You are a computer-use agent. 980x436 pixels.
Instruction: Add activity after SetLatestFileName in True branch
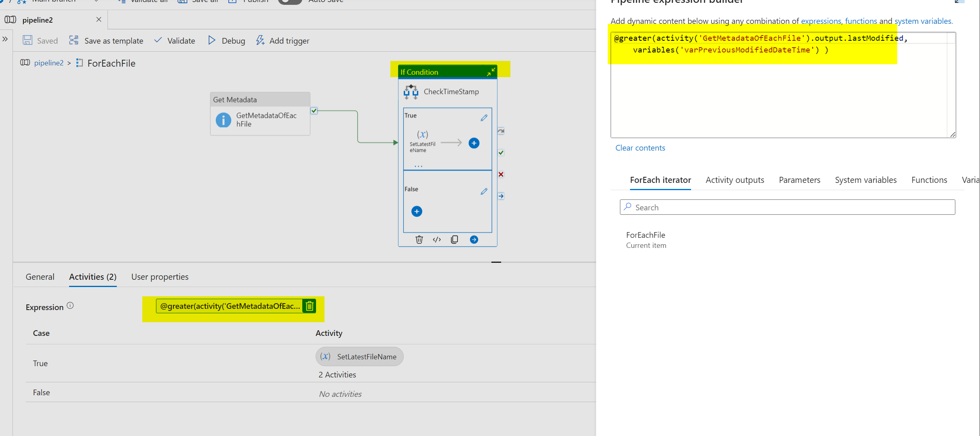(x=474, y=143)
